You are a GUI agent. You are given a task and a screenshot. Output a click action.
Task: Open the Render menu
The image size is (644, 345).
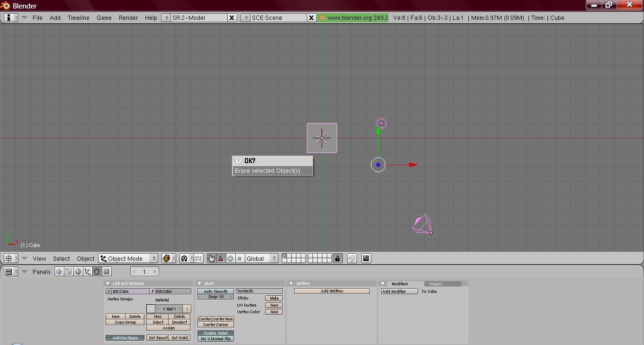coord(128,18)
